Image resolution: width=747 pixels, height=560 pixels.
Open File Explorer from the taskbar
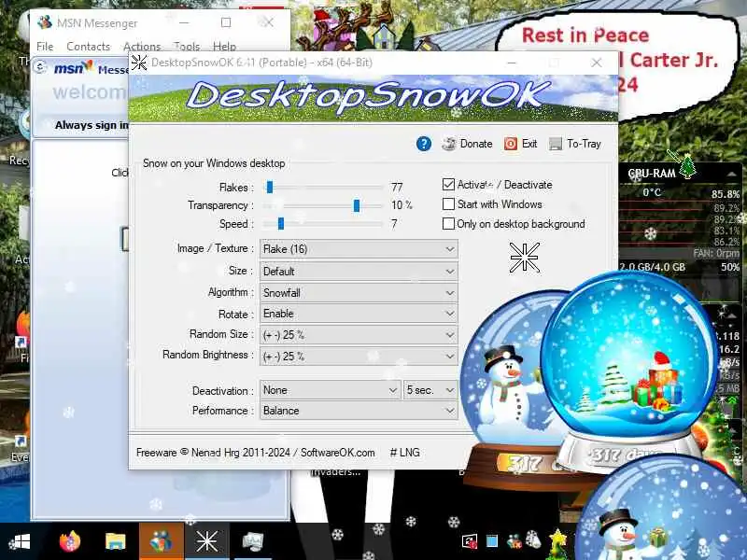tap(115, 541)
